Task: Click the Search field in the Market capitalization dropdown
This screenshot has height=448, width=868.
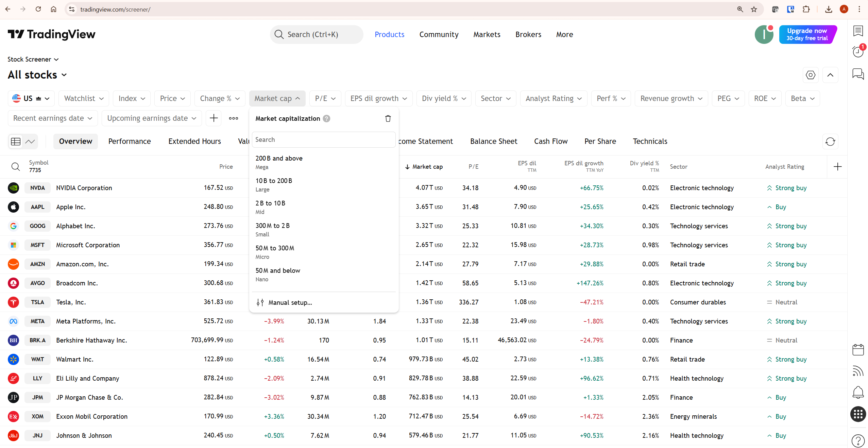Action: click(x=323, y=139)
